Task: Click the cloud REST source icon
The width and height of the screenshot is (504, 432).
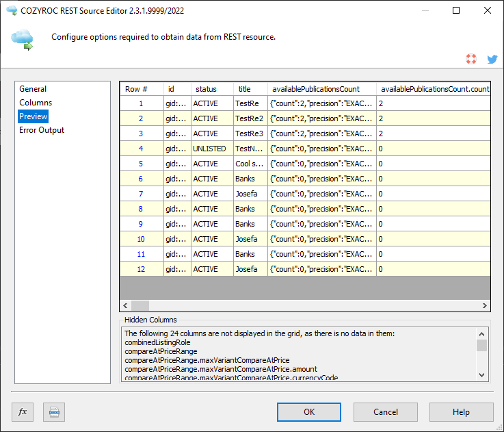Action: [23, 40]
